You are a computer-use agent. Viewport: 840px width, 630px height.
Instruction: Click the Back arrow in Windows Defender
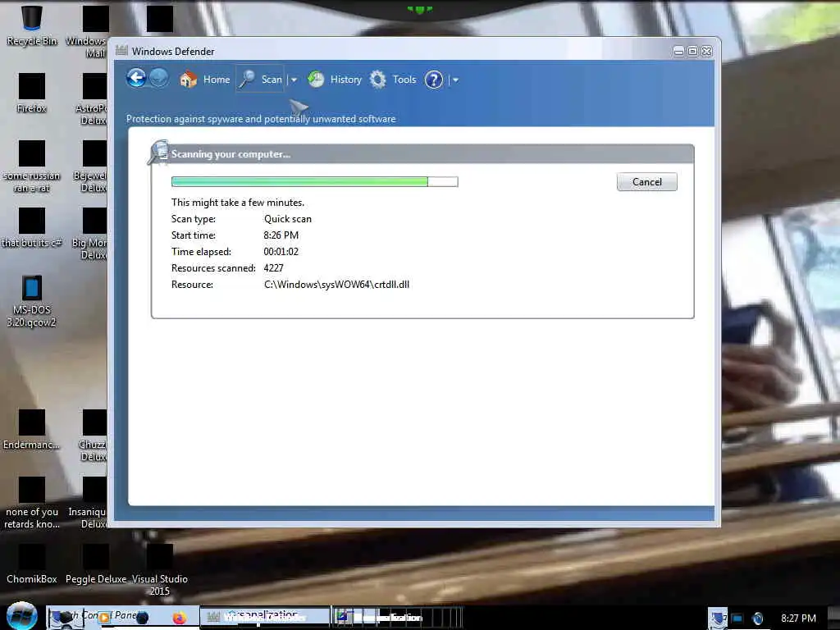click(137, 79)
